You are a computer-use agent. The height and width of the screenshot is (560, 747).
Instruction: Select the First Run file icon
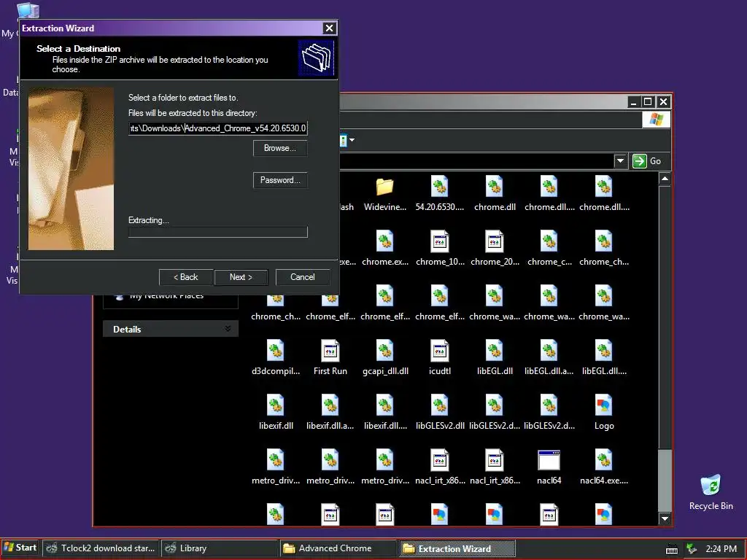coord(330,351)
